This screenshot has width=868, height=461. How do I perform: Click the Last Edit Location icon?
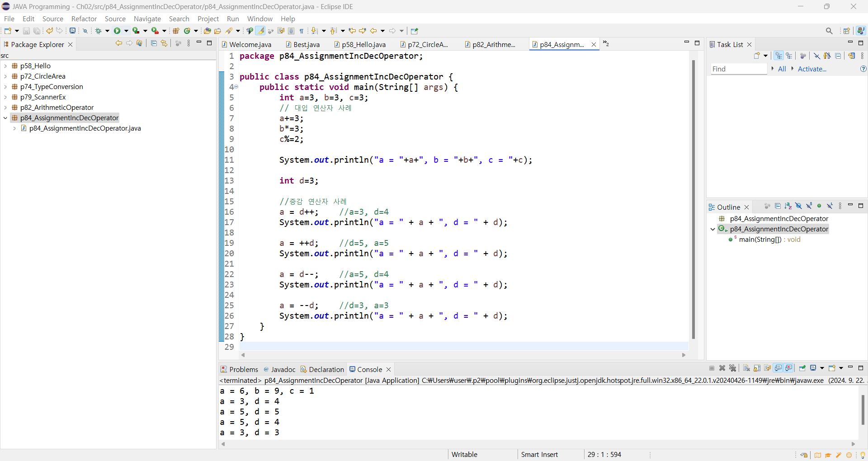tap(352, 31)
